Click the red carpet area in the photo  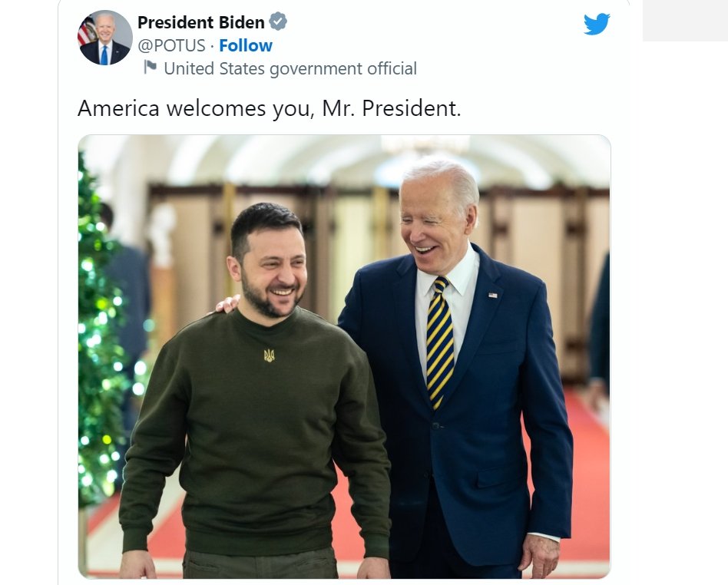589,478
